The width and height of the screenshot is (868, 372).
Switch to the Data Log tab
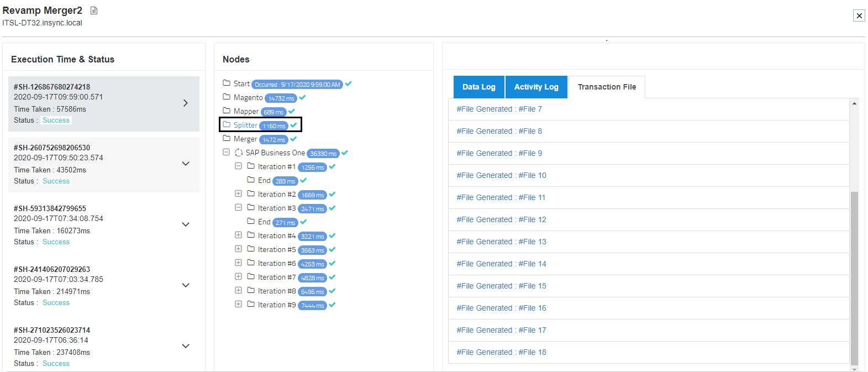[478, 87]
